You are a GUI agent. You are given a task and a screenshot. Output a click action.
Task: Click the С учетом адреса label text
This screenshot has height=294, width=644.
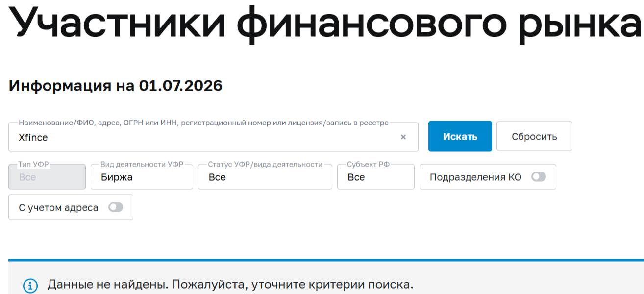point(58,208)
